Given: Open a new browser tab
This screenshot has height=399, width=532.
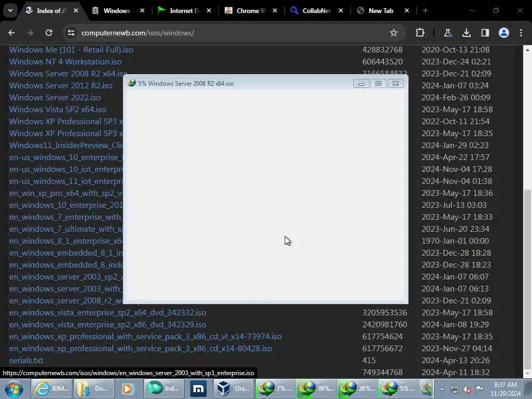Looking at the screenshot, I should tap(425, 10).
